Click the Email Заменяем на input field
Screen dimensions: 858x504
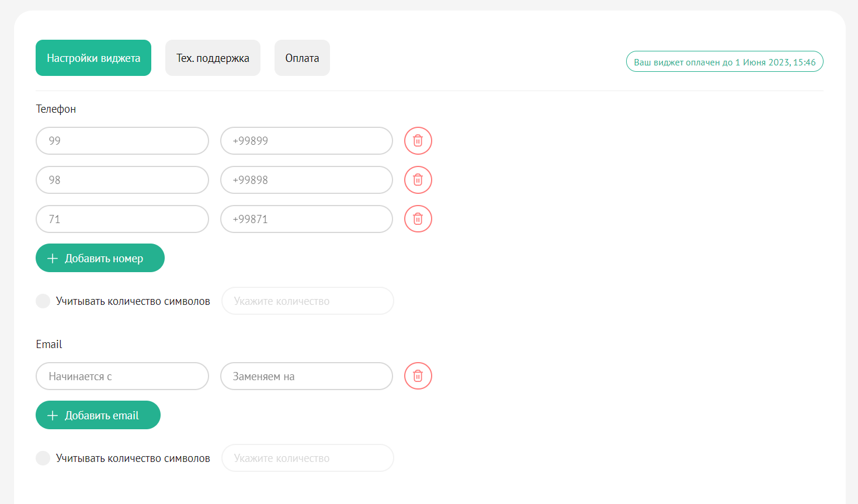tap(306, 376)
